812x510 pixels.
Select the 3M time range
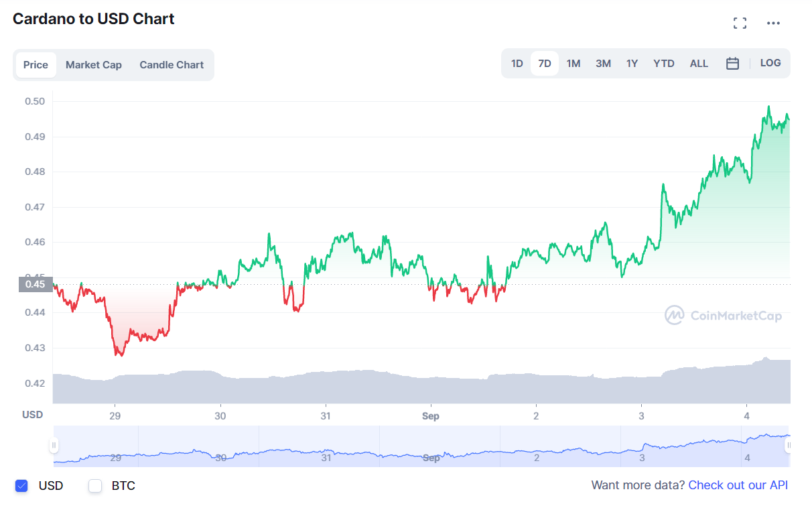click(x=603, y=64)
